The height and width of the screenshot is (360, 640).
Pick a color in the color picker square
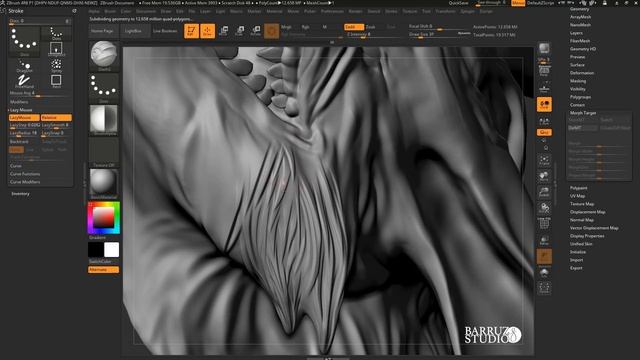click(104, 218)
